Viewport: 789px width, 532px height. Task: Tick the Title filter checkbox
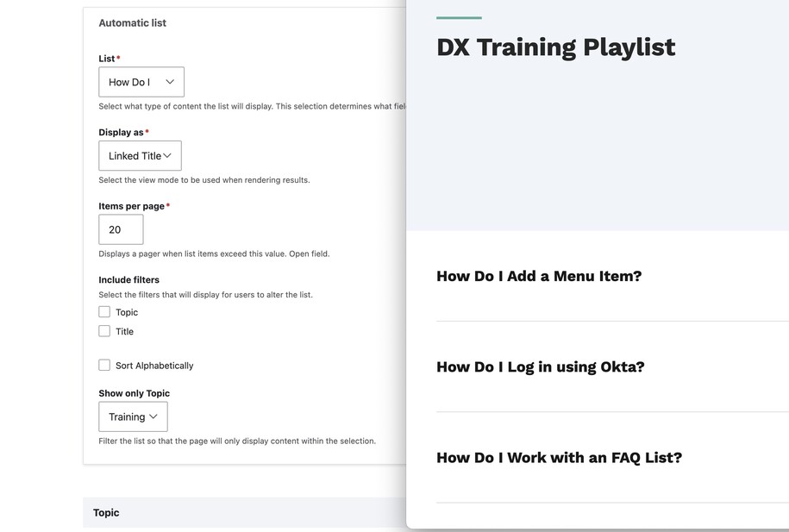tap(104, 331)
